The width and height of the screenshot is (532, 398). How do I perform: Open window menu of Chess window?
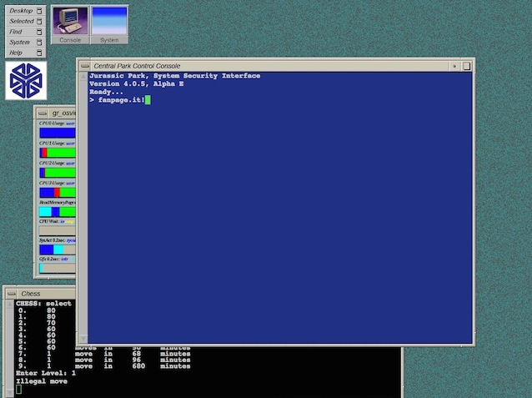[12, 294]
